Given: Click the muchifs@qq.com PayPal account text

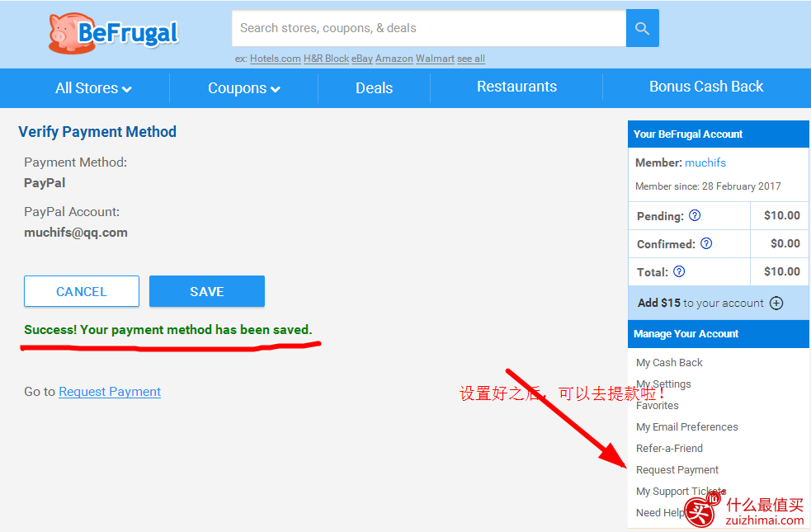Looking at the screenshot, I should pos(76,233).
